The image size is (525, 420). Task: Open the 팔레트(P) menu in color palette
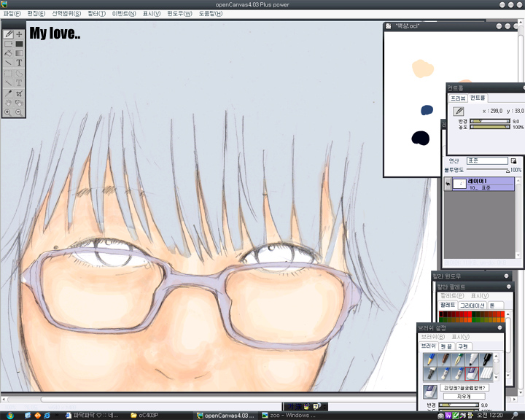[452, 296]
